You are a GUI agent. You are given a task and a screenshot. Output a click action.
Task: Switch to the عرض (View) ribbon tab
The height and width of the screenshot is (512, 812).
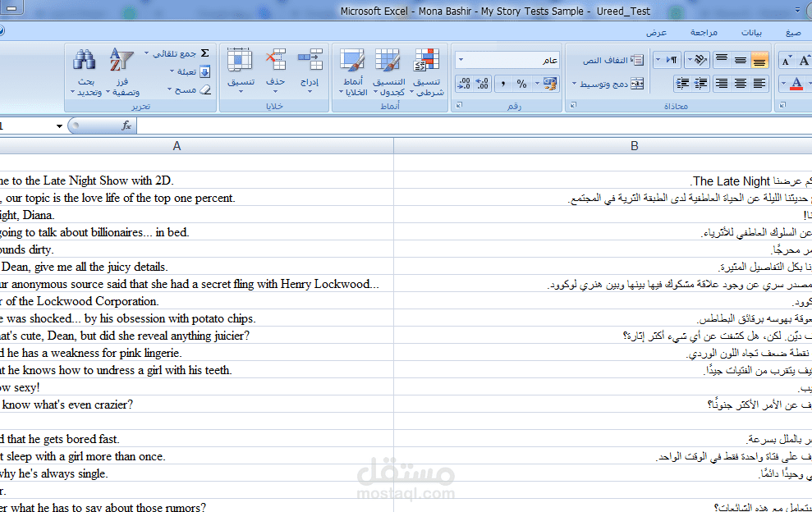[x=656, y=33]
